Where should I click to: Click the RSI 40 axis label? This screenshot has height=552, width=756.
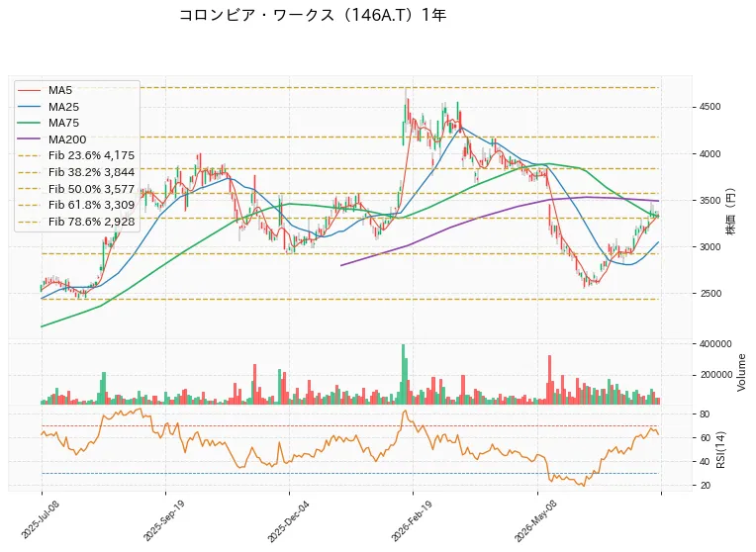click(x=705, y=462)
